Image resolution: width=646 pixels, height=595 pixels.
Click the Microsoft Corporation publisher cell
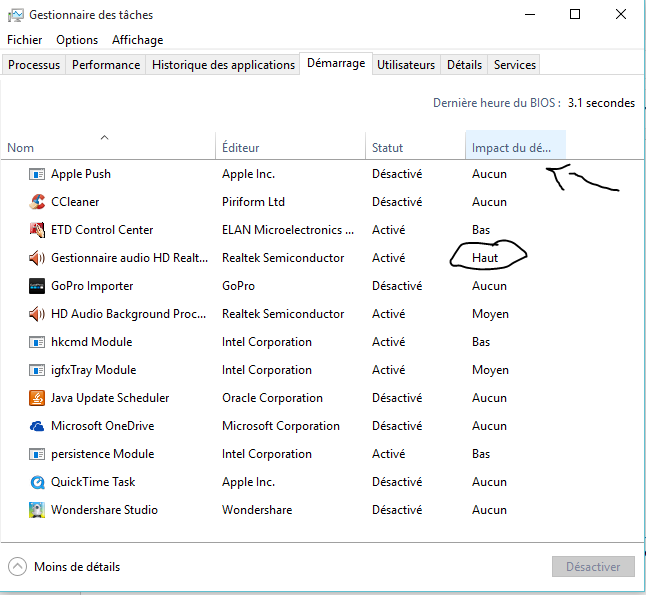point(281,426)
